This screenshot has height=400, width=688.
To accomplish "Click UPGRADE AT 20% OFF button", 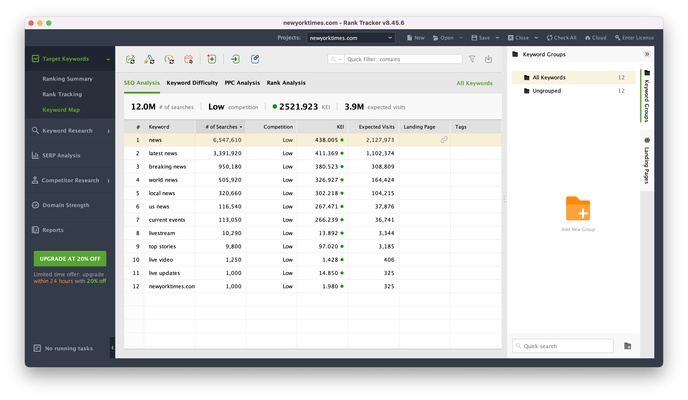I will point(70,259).
